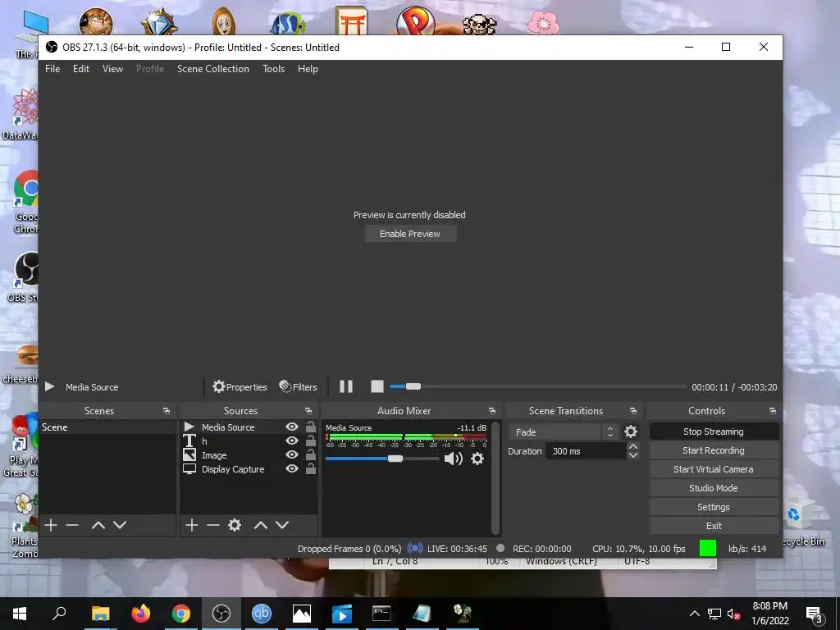Toggle visibility of text source h

292,441
